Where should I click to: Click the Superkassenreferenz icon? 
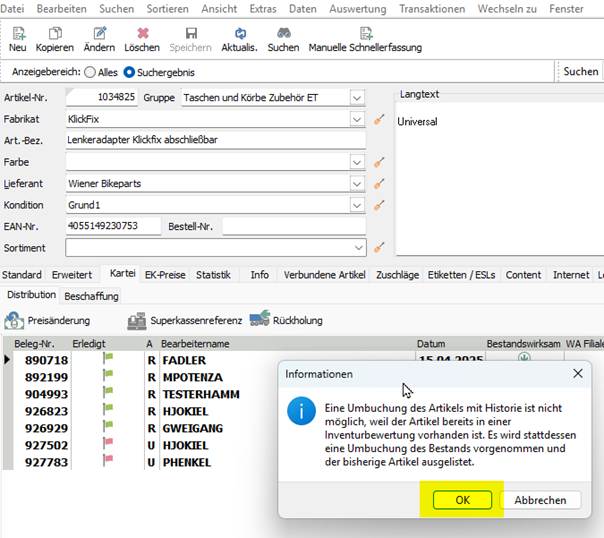click(137, 320)
